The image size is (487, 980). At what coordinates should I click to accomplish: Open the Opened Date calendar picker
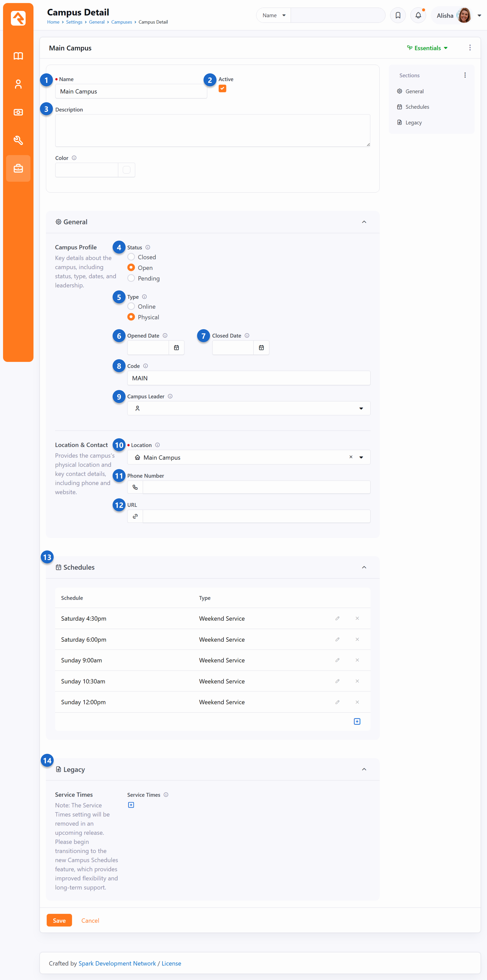tap(176, 348)
